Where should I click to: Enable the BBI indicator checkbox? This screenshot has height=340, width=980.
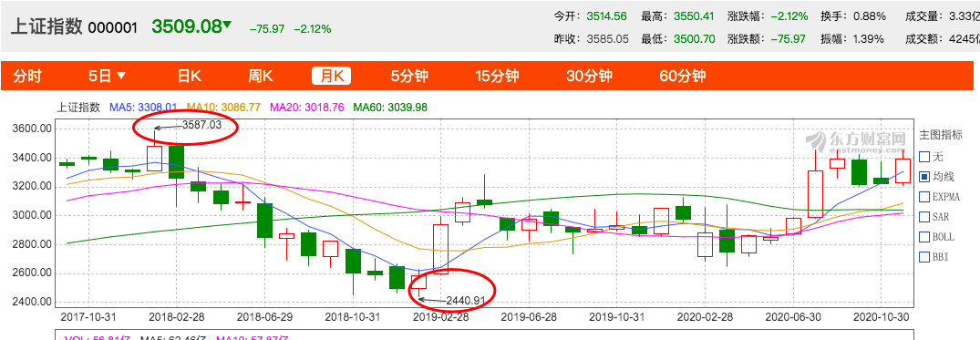point(924,256)
